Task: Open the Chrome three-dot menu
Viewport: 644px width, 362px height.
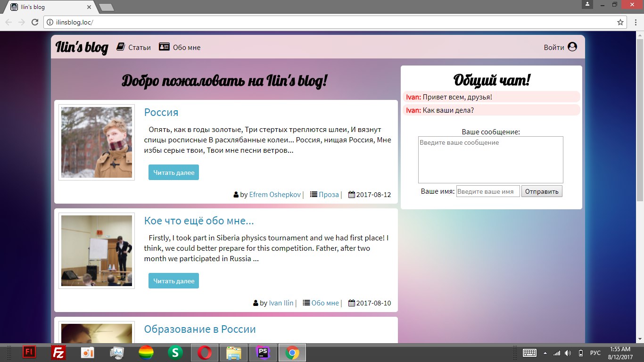Action: coord(635,22)
